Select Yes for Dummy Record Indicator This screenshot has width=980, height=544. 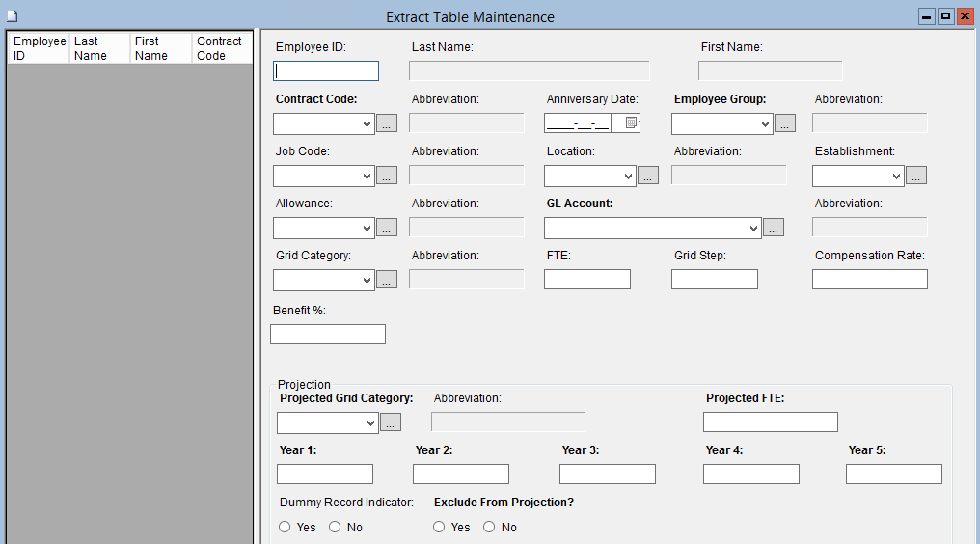[x=285, y=527]
